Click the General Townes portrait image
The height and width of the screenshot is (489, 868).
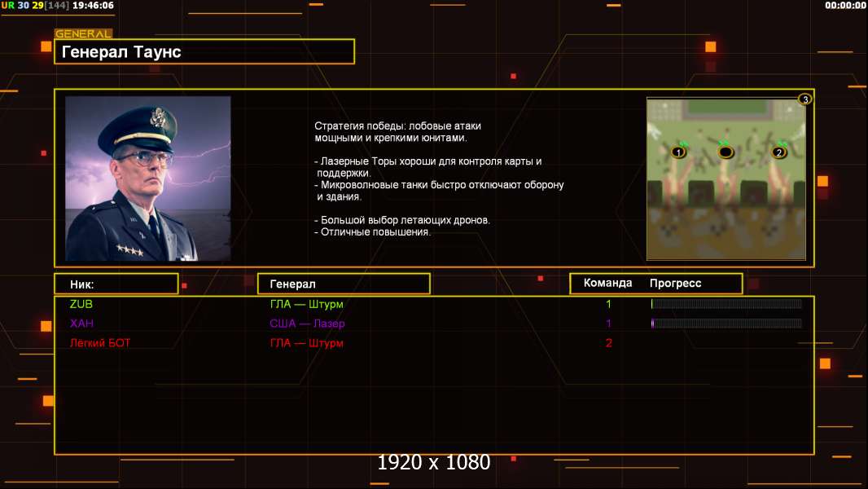148,178
